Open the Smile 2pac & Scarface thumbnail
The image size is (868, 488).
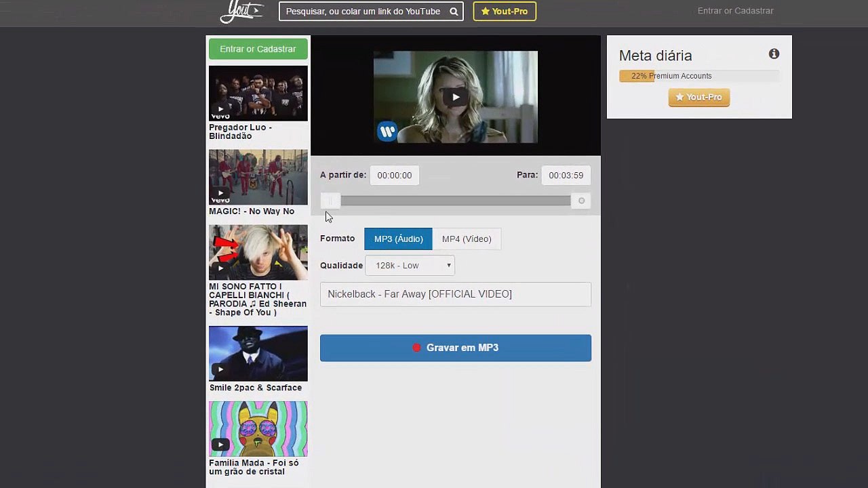tap(258, 354)
